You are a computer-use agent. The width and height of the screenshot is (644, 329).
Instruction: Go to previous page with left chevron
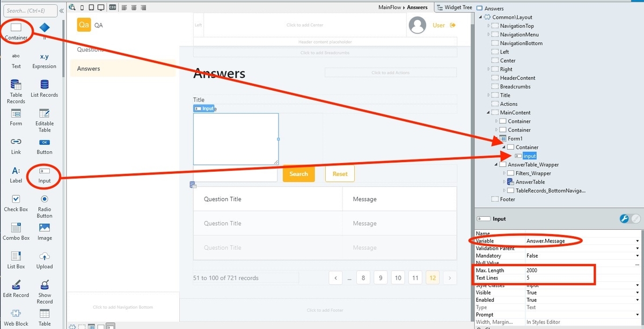[335, 277]
